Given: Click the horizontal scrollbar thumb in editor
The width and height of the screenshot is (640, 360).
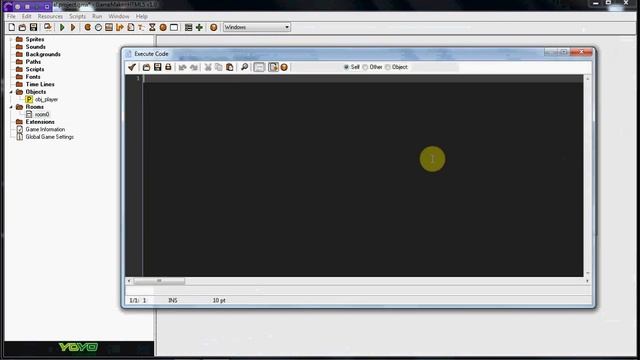Looking at the screenshot, I should point(159,281).
